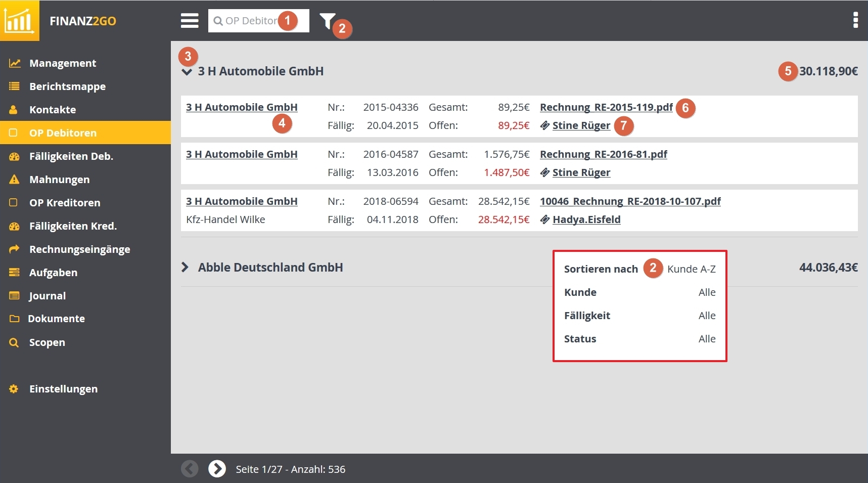The height and width of the screenshot is (483, 868).
Task: Open Berichtsmappe in the sidebar
Action: pyautogui.click(x=67, y=86)
